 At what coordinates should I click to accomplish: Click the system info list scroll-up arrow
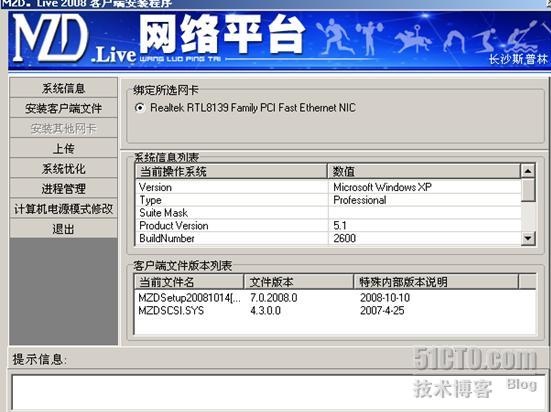(528, 171)
